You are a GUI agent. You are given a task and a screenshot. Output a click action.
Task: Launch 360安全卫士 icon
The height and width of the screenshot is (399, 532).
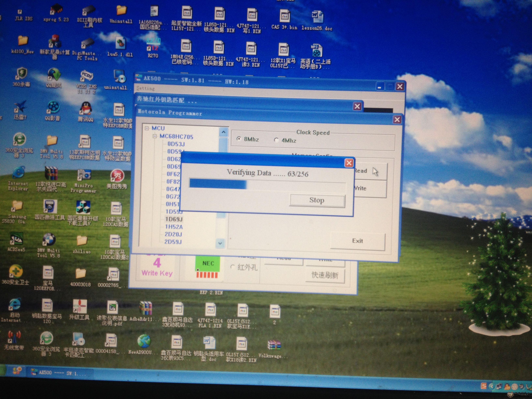(x=16, y=275)
